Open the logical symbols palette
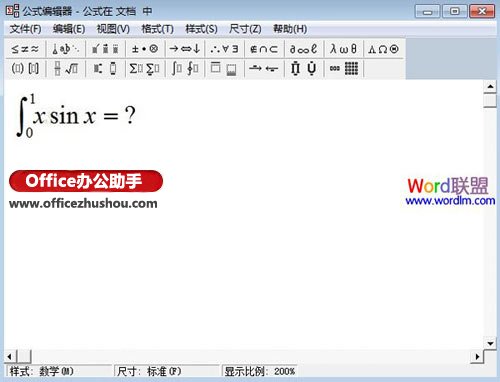 coord(224,49)
